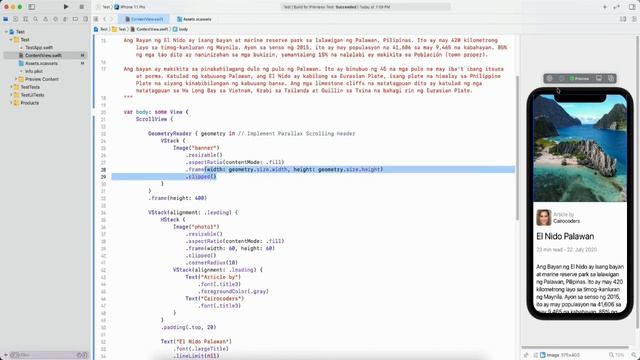This screenshot has width=640, height=360.
Task: Open the Find navigator
Action: coord(36,19)
